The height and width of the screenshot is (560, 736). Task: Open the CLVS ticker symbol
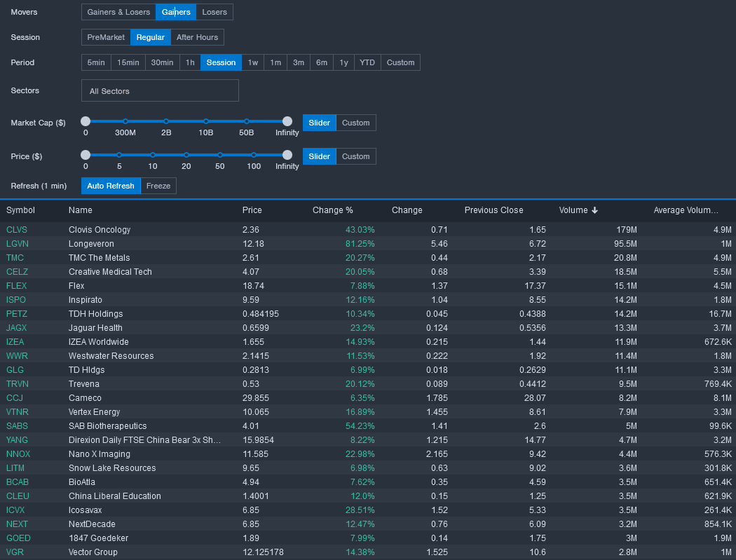tap(17, 230)
